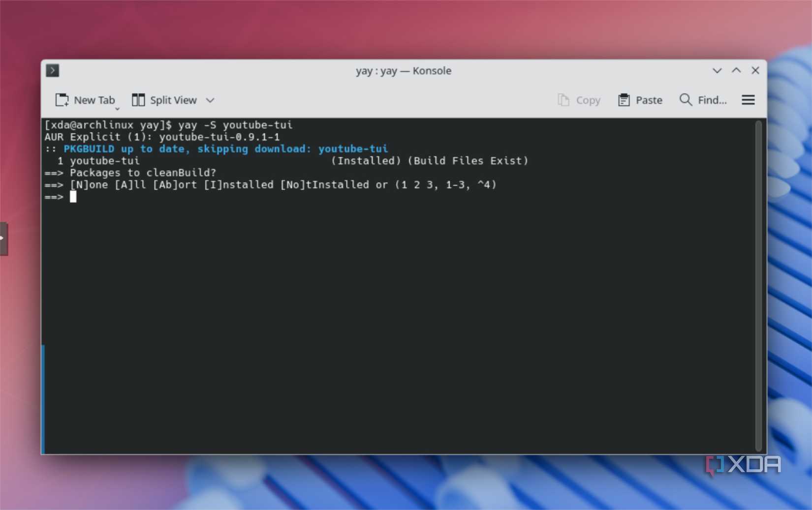Expand the Split View dropdown chevron

tap(210, 100)
